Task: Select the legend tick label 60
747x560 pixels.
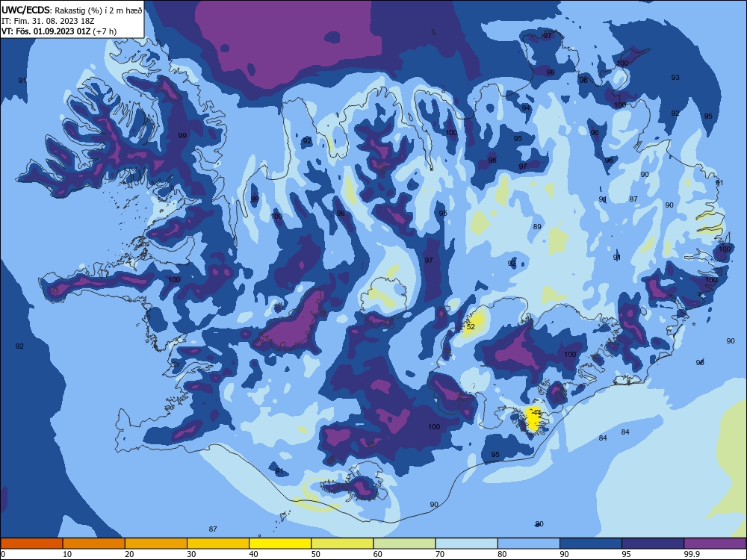Action: pyautogui.click(x=378, y=554)
